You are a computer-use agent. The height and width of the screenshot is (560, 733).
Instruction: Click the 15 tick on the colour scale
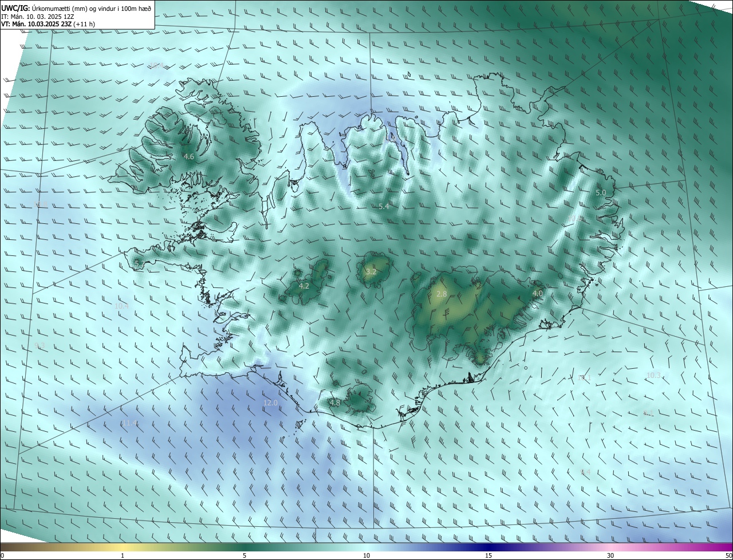(488, 555)
